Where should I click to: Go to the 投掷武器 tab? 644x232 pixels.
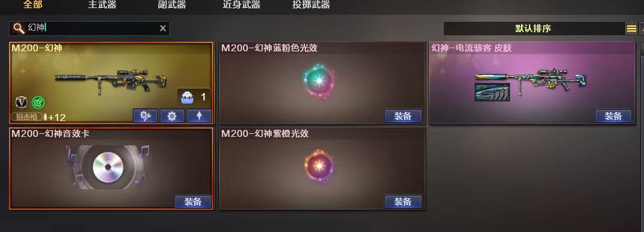coord(311,5)
